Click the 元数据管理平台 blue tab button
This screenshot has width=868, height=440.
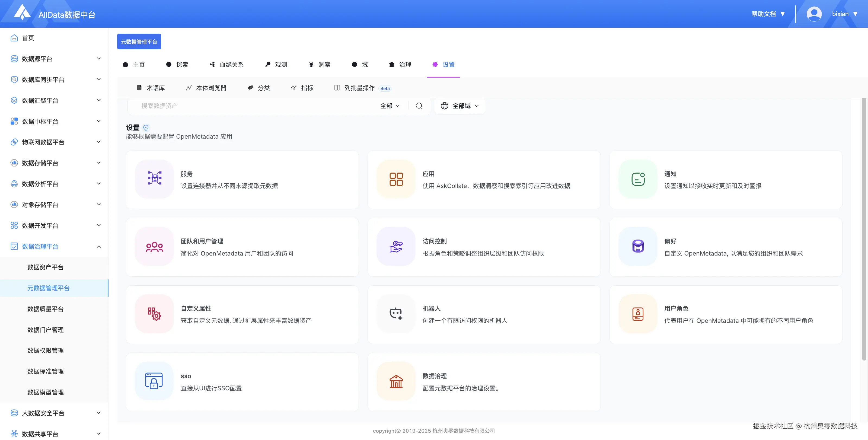coord(139,42)
